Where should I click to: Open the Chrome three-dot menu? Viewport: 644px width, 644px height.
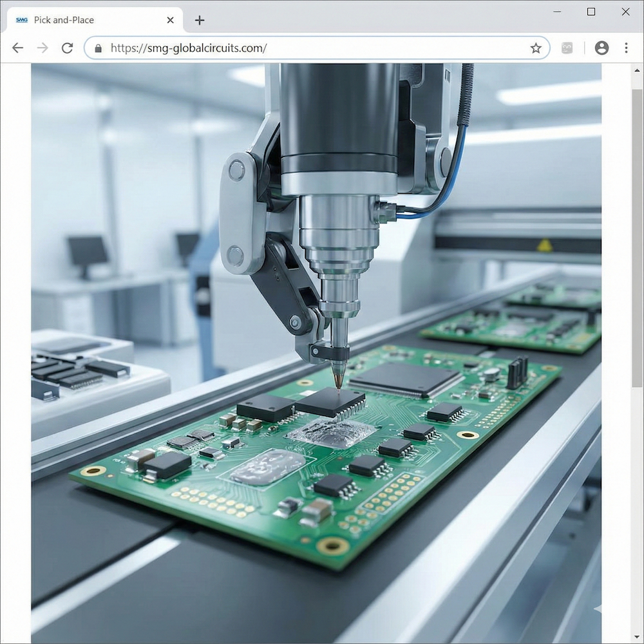coord(626,48)
